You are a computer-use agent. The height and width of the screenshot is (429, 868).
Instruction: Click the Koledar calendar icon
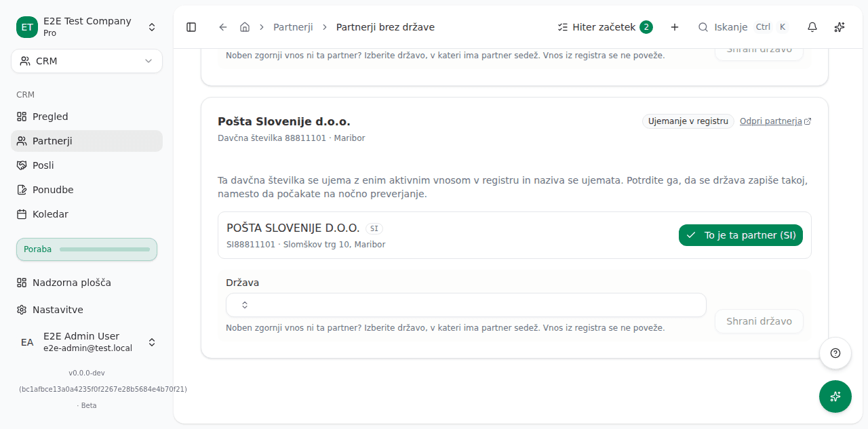coord(22,214)
